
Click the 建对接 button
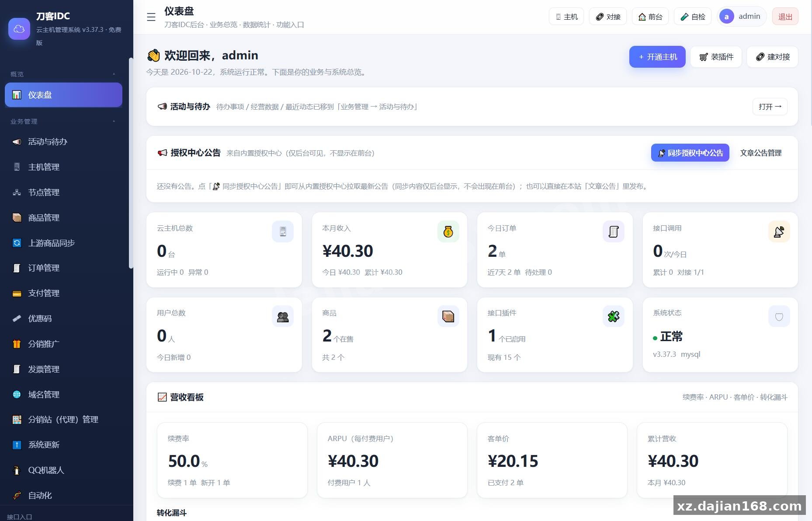pyautogui.click(x=772, y=57)
